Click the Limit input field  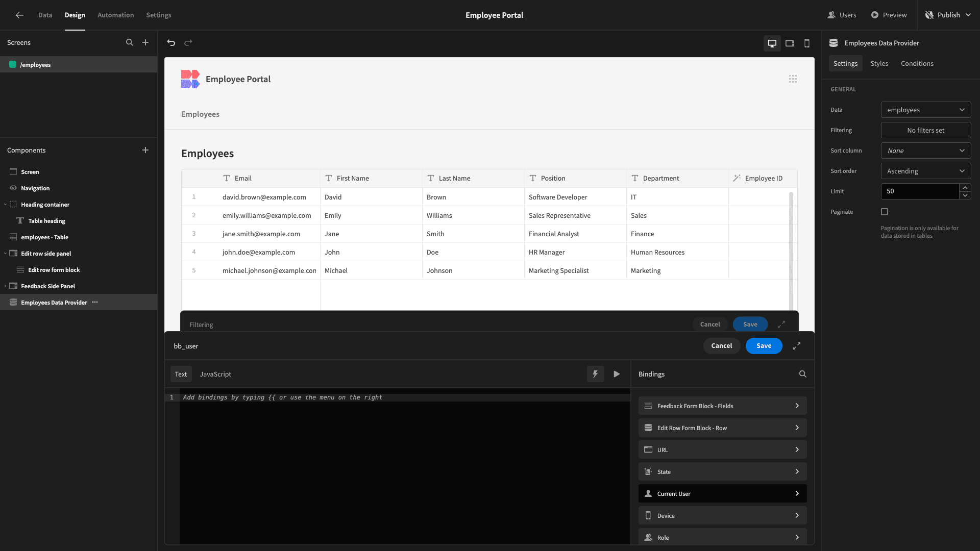(x=920, y=191)
